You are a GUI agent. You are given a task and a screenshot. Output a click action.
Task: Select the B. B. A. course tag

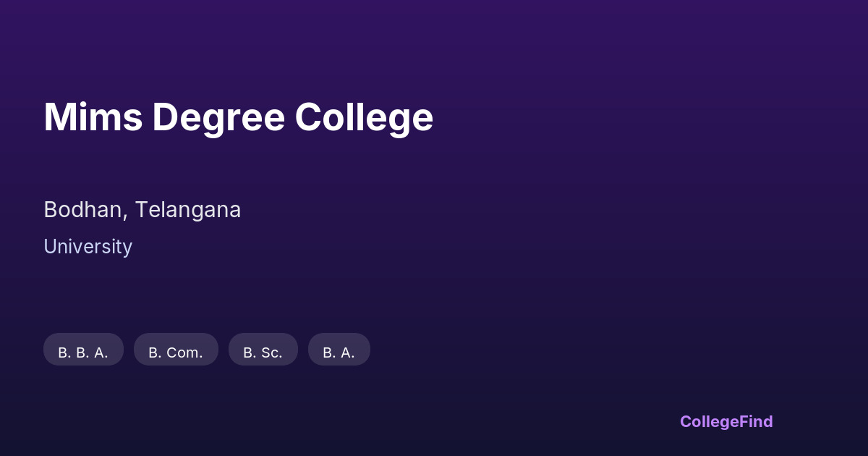[83, 352]
